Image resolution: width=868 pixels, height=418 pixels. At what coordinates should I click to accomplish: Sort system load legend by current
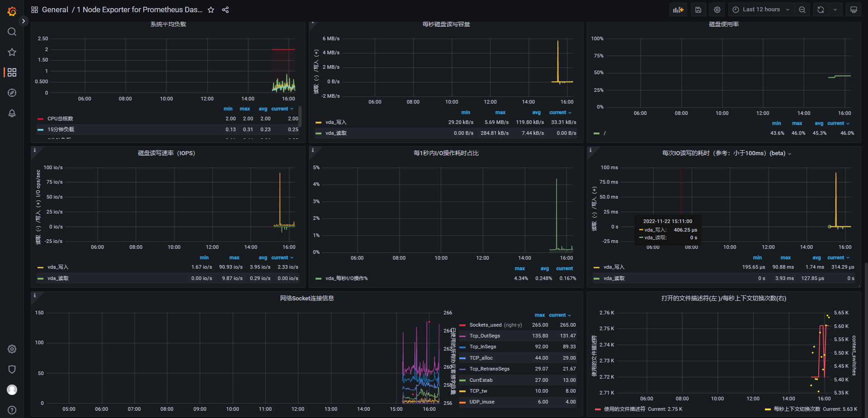click(282, 109)
